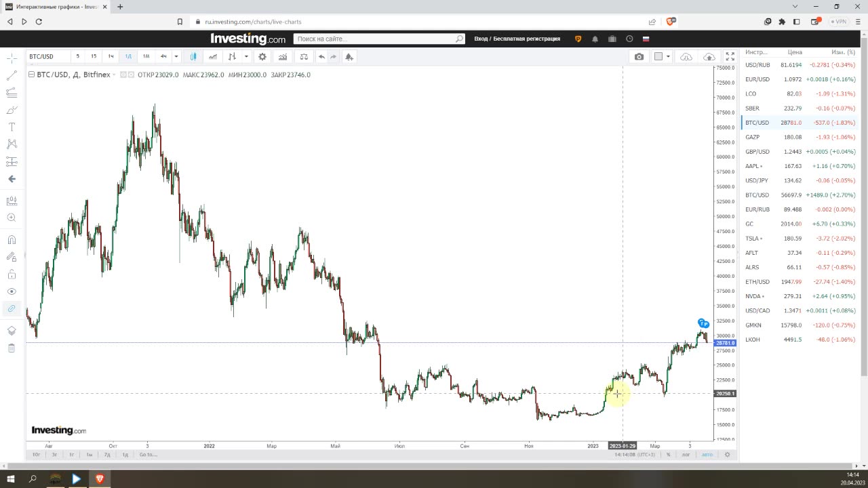Select candlestick chart style
868x488 pixels.
pyautogui.click(x=194, y=56)
